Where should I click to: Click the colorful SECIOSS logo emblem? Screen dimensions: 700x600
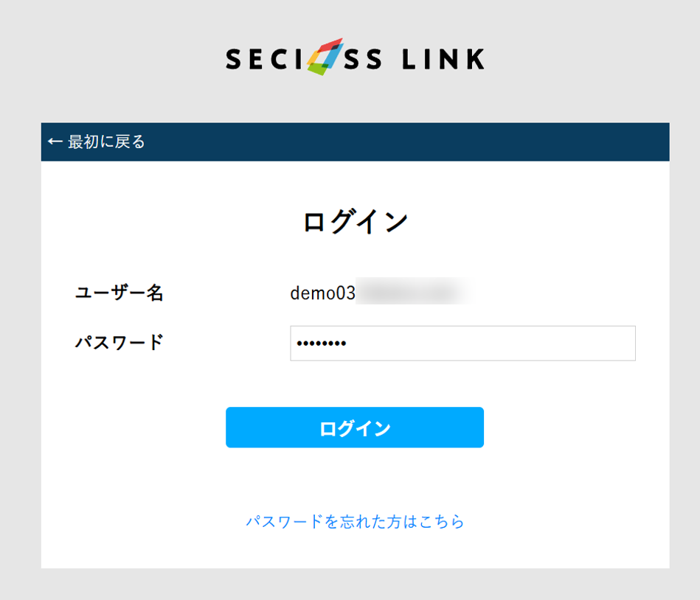325,57
